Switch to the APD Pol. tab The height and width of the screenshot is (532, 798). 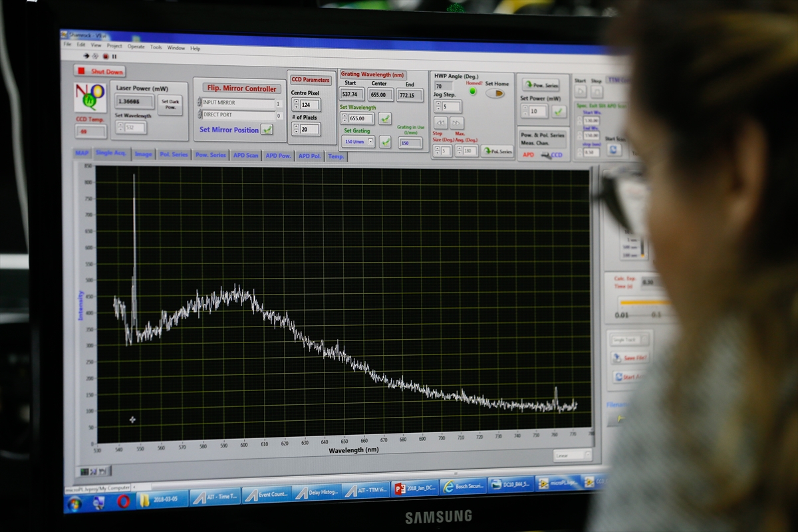(x=309, y=156)
